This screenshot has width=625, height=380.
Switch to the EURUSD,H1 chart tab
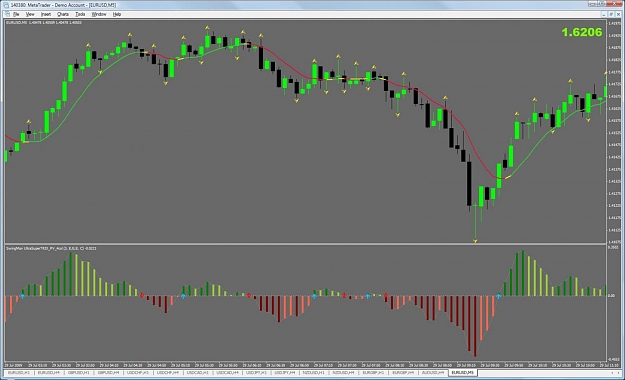19,372
